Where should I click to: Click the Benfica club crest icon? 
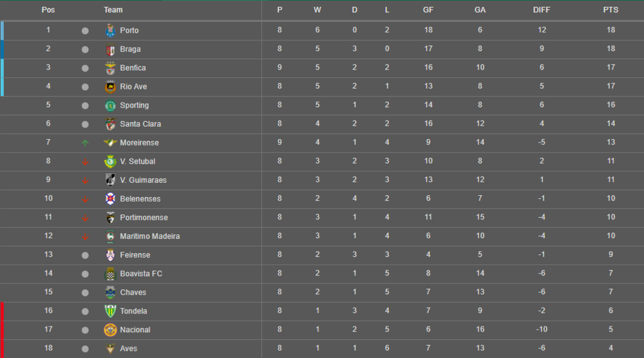[109, 68]
